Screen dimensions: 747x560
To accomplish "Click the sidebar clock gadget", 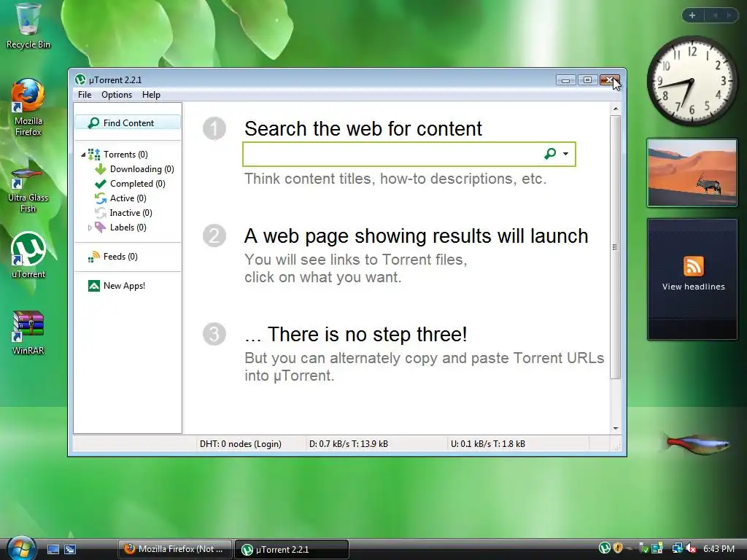I will (692, 82).
